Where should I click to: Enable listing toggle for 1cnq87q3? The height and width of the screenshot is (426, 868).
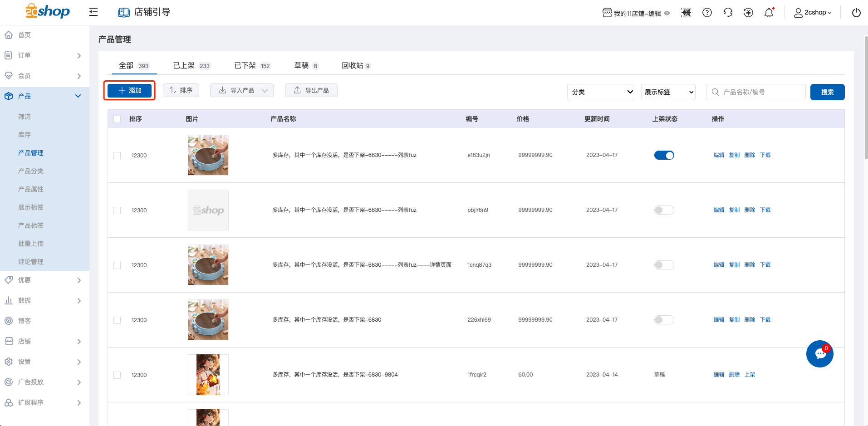coord(664,265)
